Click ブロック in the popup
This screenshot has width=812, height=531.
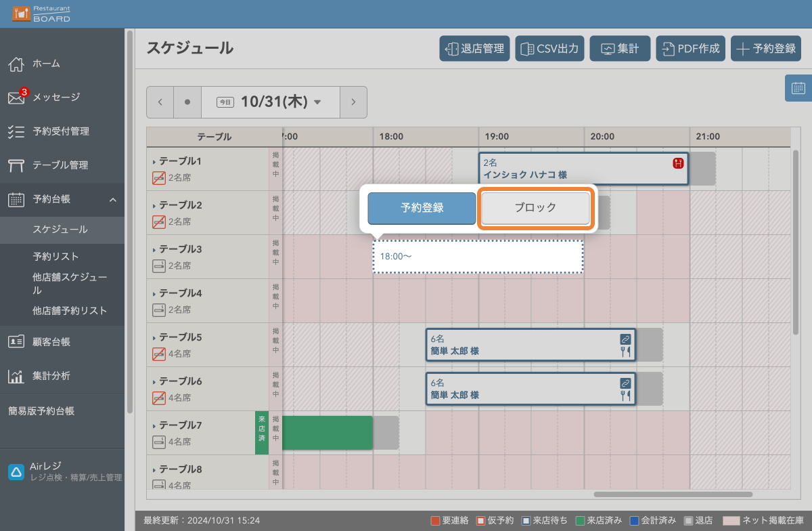coord(535,208)
